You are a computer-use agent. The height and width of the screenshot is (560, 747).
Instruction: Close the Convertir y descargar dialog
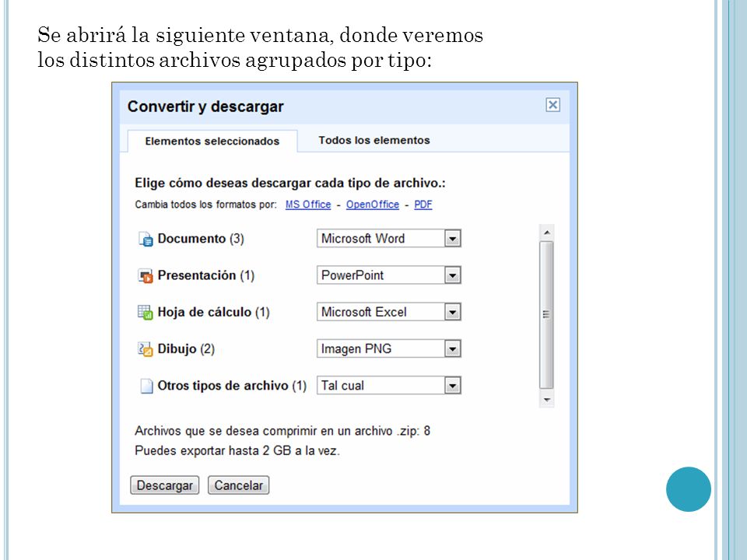point(552,105)
